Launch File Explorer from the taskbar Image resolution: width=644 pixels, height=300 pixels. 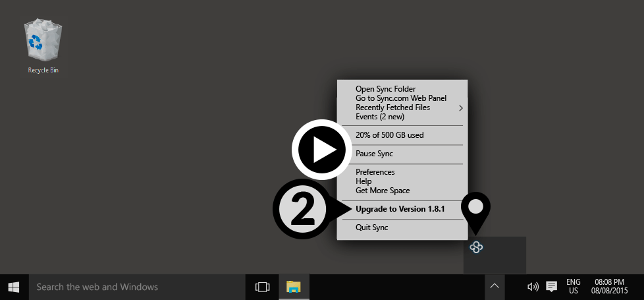294,287
